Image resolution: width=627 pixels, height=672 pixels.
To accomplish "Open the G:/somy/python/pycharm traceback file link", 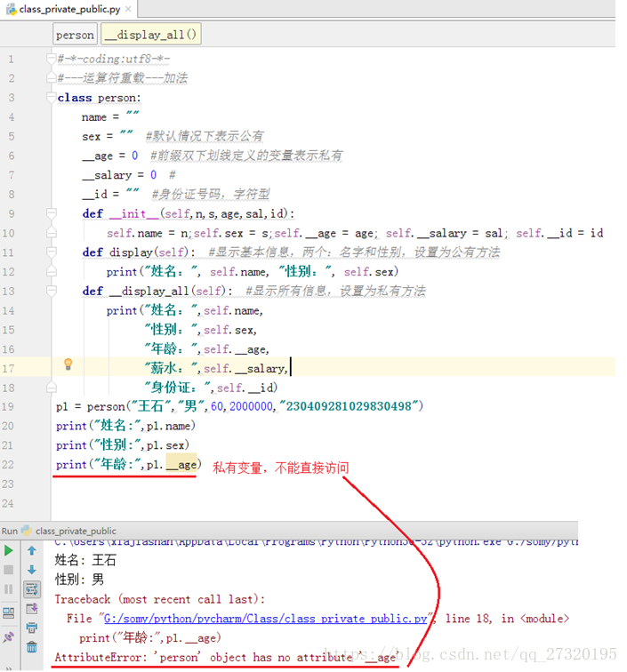I will pyautogui.click(x=265, y=619).
